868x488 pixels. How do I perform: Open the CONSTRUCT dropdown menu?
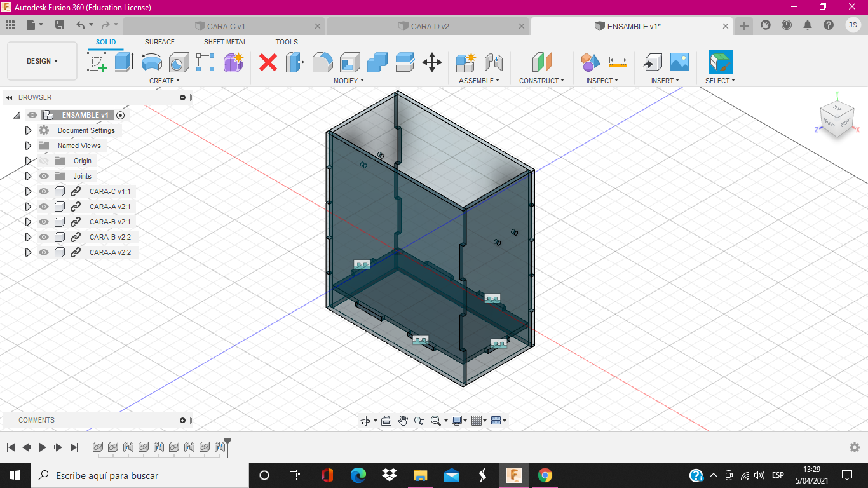(542, 81)
